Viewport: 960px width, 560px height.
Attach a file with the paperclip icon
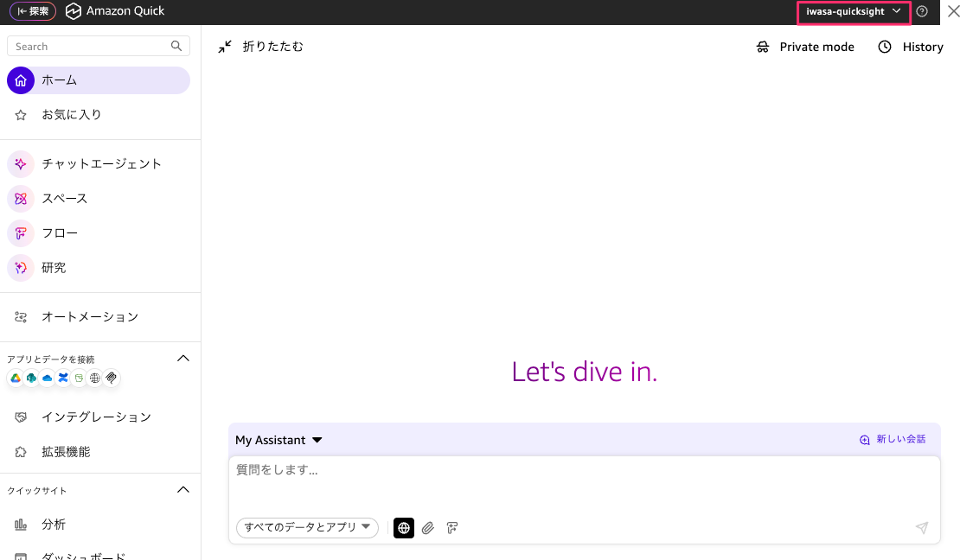point(428,528)
